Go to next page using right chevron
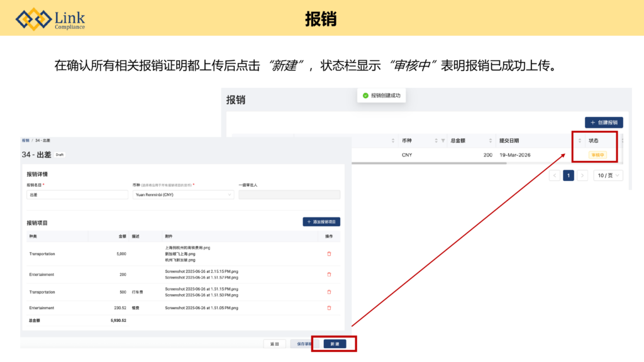 pyautogui.click(x=582, y=175)
